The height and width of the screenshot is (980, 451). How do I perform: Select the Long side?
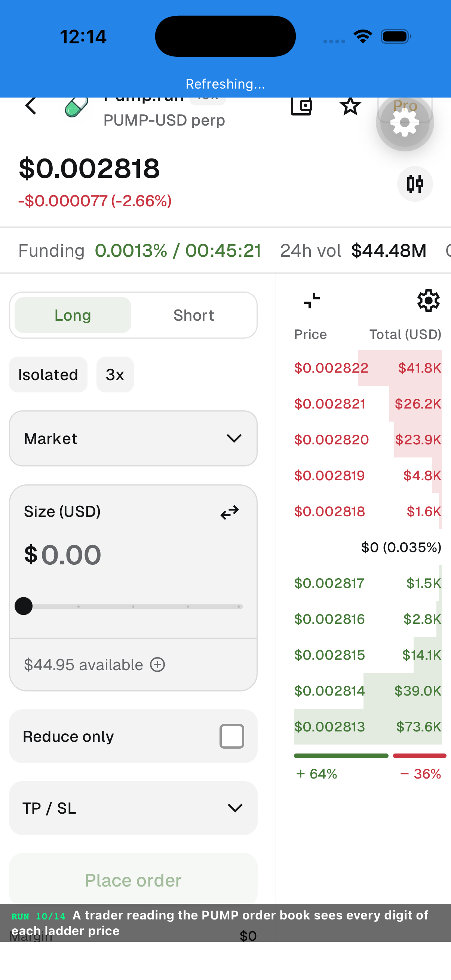73,315
